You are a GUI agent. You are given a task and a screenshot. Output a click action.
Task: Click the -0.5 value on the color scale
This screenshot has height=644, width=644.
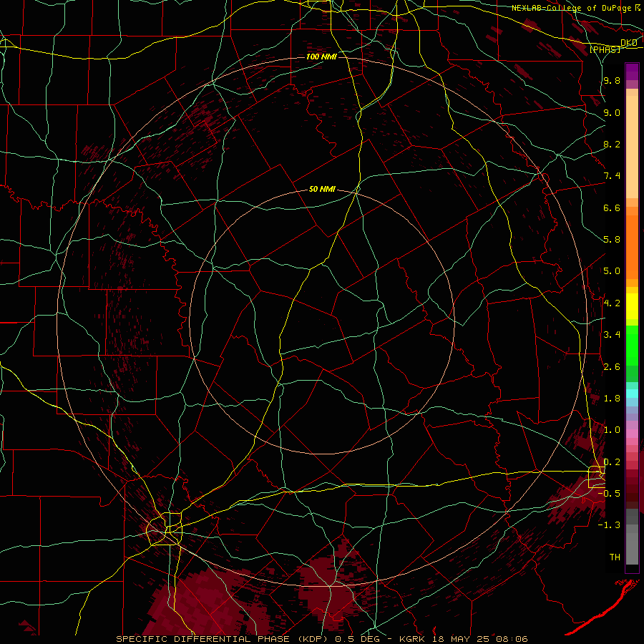click(x=610, y=494)
